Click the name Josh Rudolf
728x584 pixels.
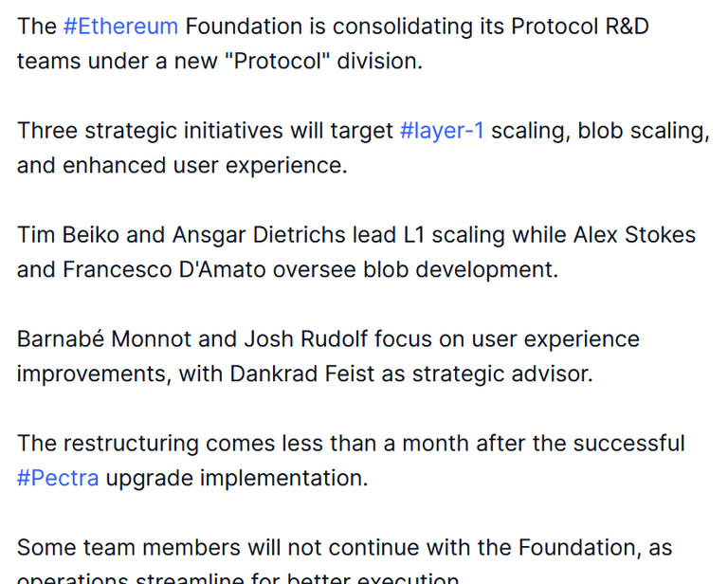pyautogui.click(x=305, y=338)
